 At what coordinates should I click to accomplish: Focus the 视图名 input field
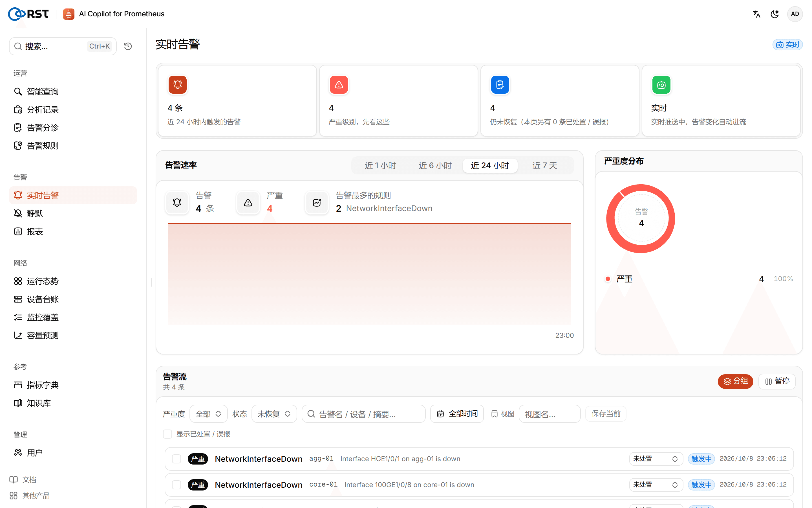coord(550,414)
